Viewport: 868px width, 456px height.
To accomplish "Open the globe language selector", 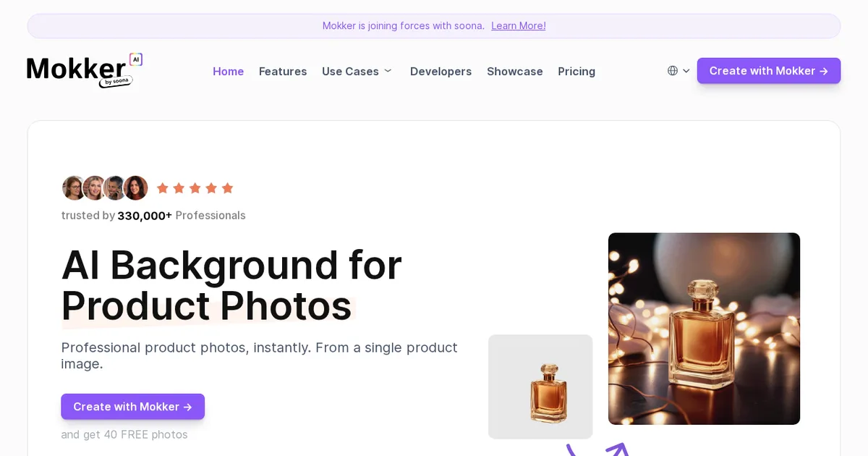I will coord(673,71).
